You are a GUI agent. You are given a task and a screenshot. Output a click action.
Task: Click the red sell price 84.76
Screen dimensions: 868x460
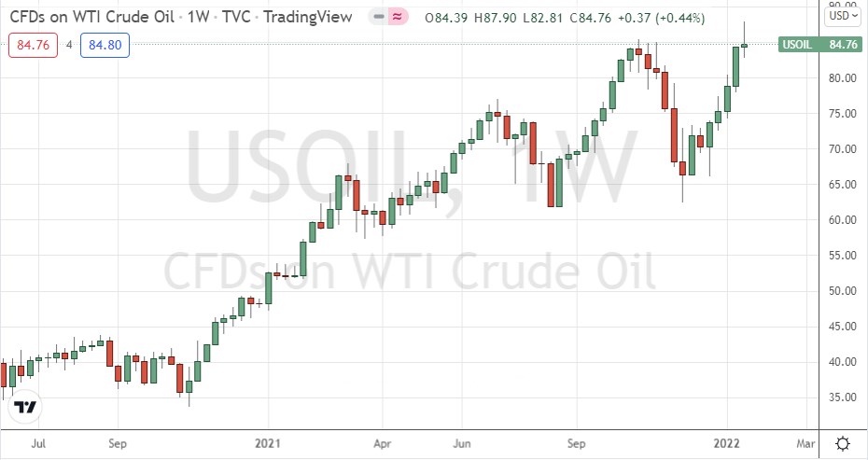coord(29,43)
